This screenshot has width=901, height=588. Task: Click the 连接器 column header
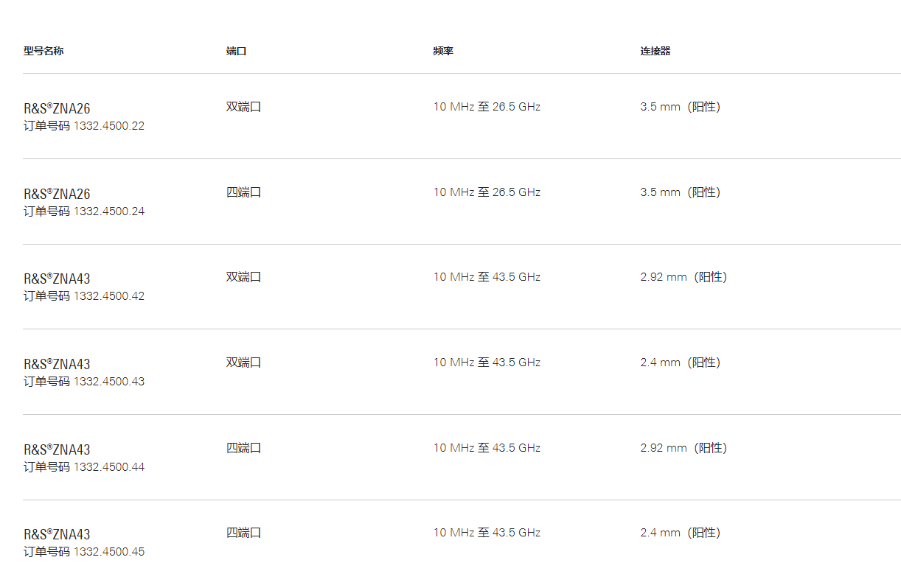click(x=655, y=52)
